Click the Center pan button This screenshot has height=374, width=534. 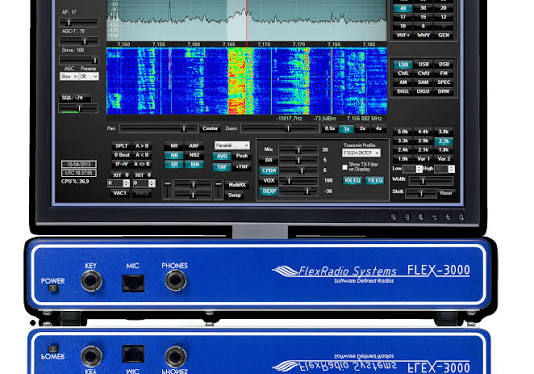[x=210, y=128]
